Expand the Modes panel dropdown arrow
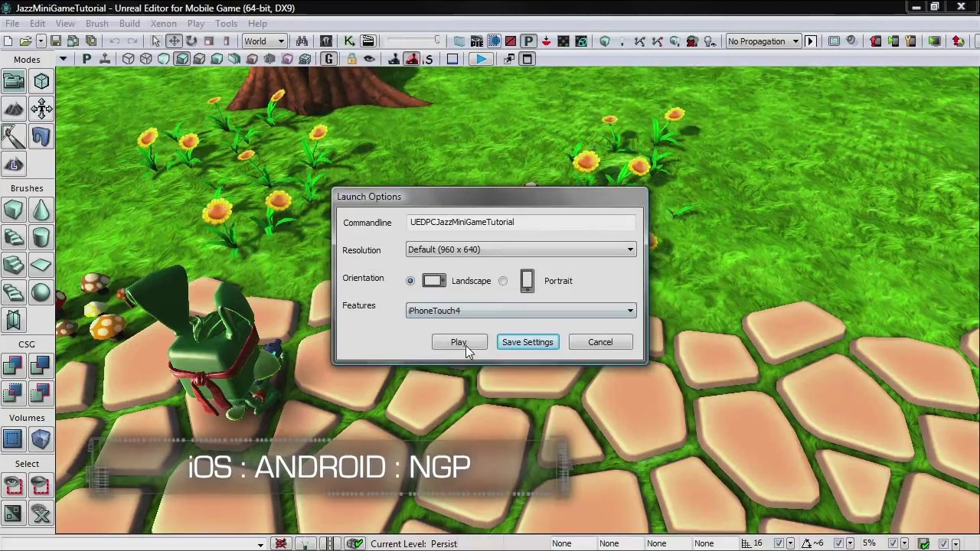Viewport: 980px width, 551px height. tap(63, 60)
